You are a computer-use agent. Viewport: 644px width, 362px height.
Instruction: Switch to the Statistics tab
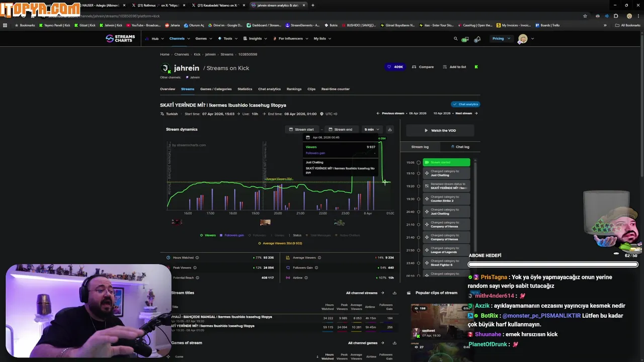[245, 89]
